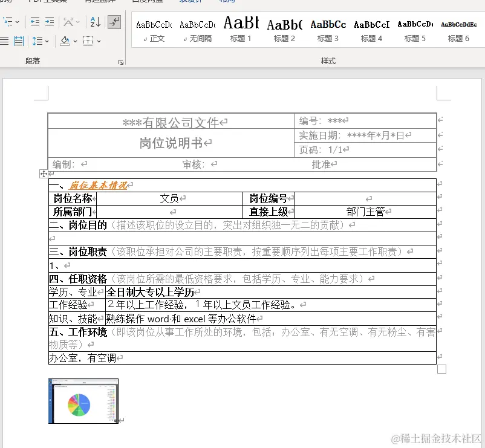The height and width of the screenshot is (448, 485).
Task: Apply the 正文 style
Action: coord(154,30)
